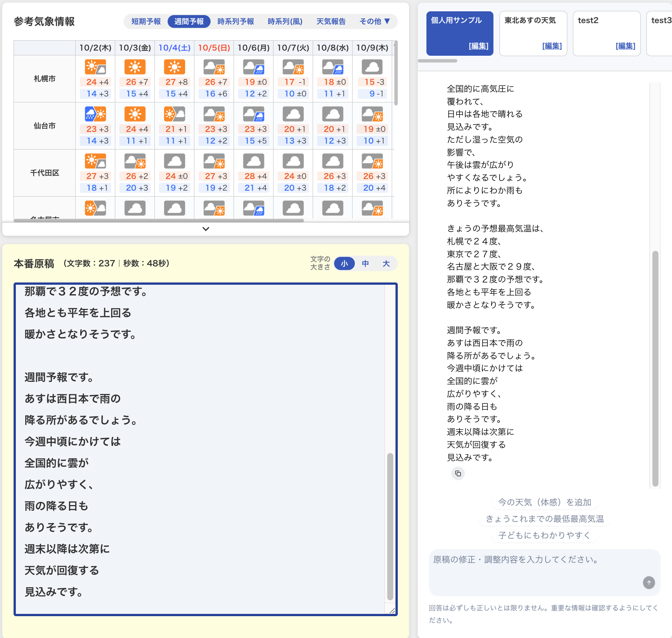Click the 子どもにもわかりやすく suggestion
Viewport: 672px width, 638px height.
coord(544,535)
